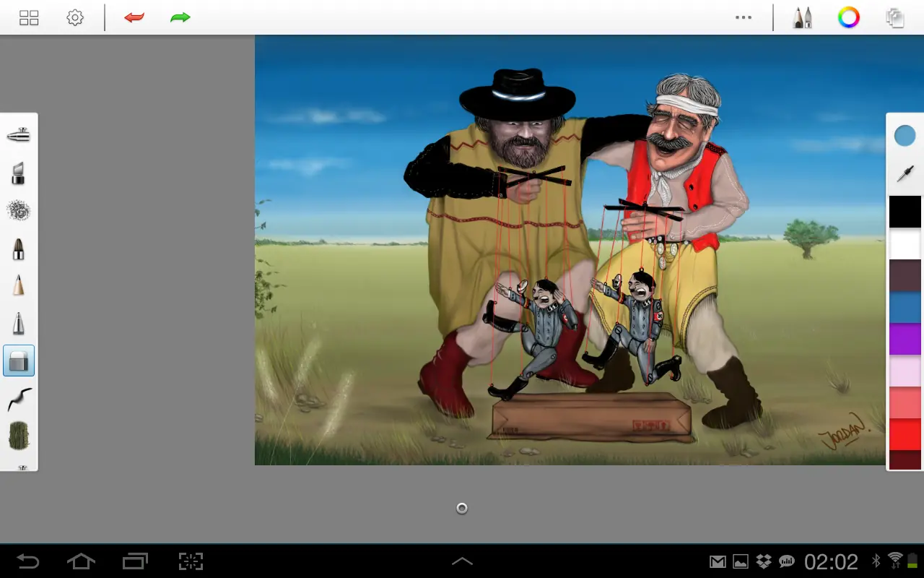
Task: Open the gallery grid view
Action: tap(29, 18)
